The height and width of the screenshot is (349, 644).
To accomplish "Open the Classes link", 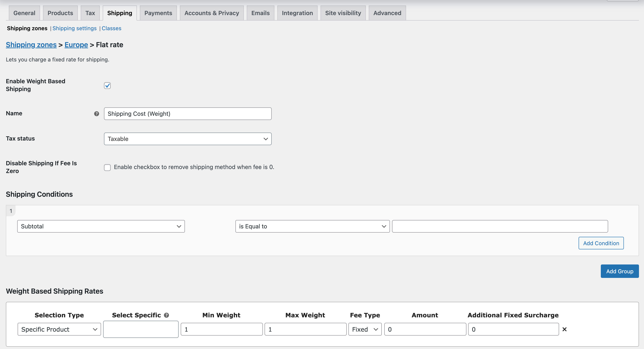I will point(112,28).
